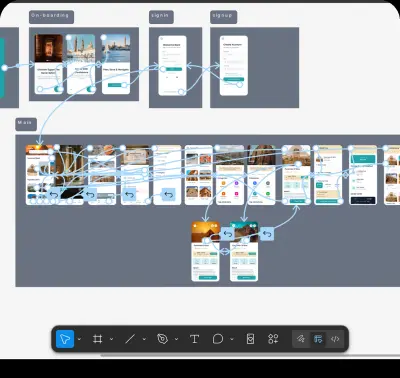Click back-arrow marker right of lower teal-header frame

coord(267,234)
